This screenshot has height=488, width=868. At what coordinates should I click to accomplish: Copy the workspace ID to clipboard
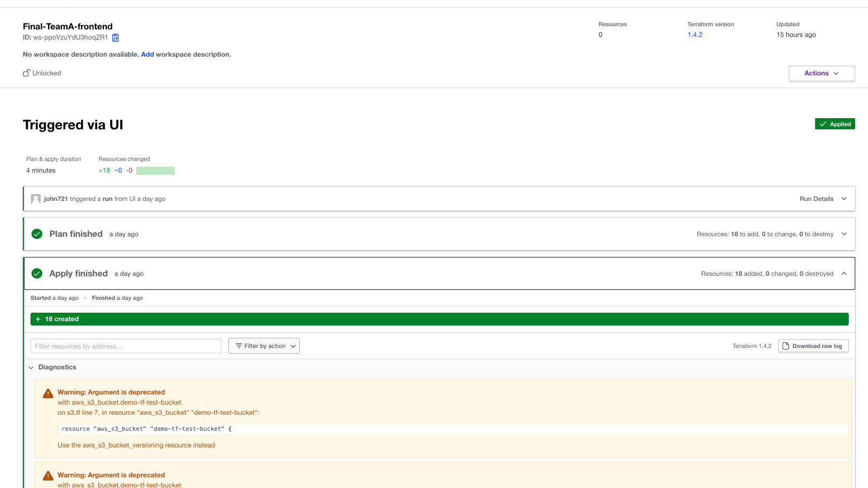pos(115,37)
